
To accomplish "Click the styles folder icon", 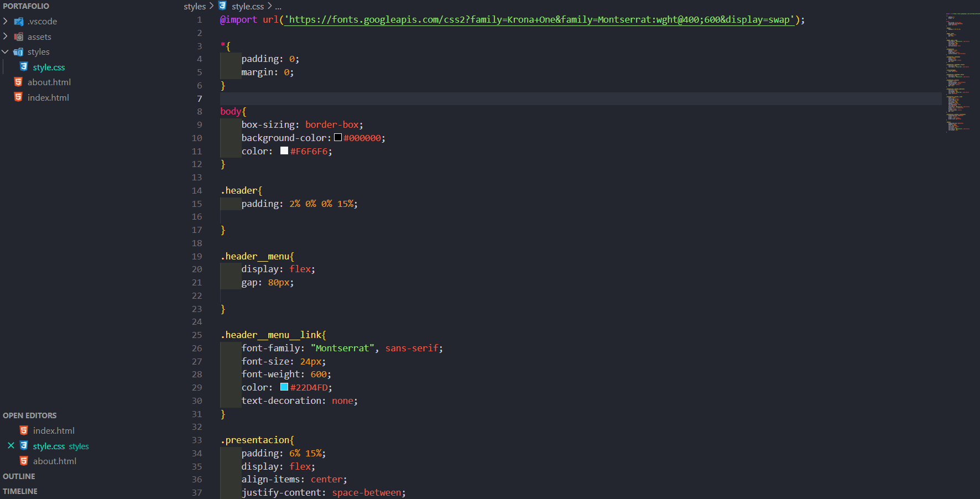I will [18, 52].
